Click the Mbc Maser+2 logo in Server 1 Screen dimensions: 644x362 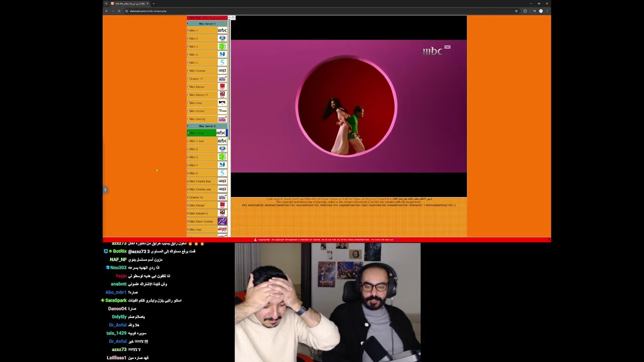pyautogui.click(x=222, y=95)
